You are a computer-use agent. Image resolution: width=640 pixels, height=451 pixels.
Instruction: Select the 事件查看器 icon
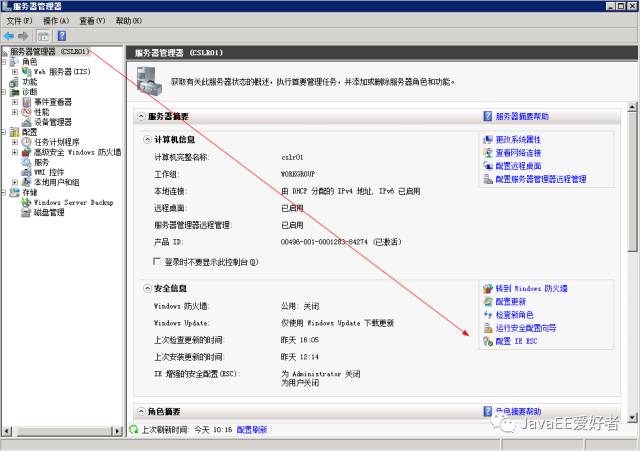[27, 102]
